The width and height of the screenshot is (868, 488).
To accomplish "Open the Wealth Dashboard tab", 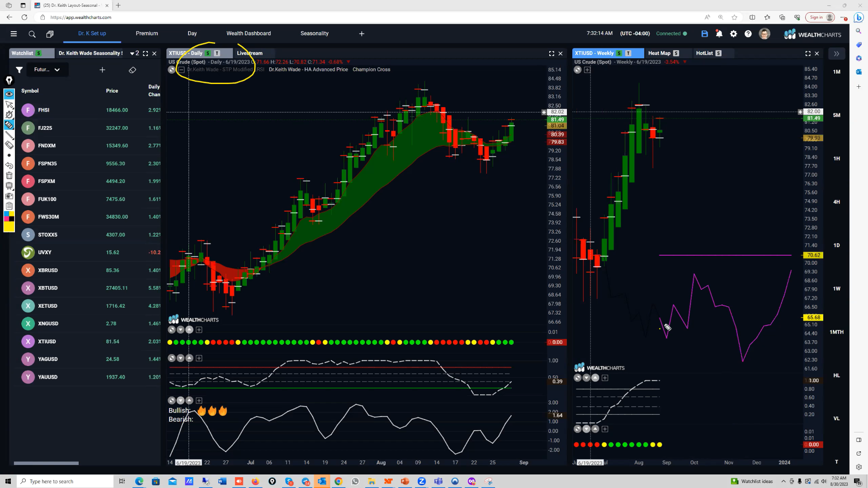I will tap(249, 33).
